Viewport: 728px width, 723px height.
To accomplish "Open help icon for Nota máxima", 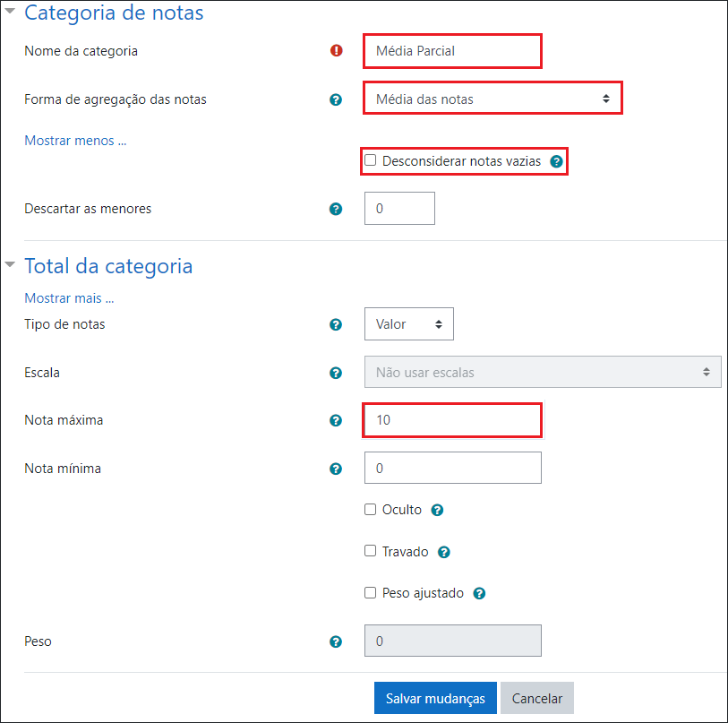I will 336,420.
